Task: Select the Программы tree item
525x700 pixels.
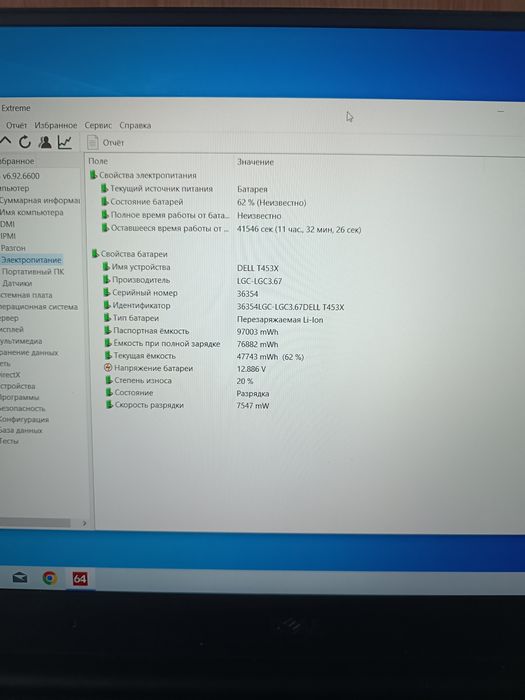Action: [x=20, y=397]
